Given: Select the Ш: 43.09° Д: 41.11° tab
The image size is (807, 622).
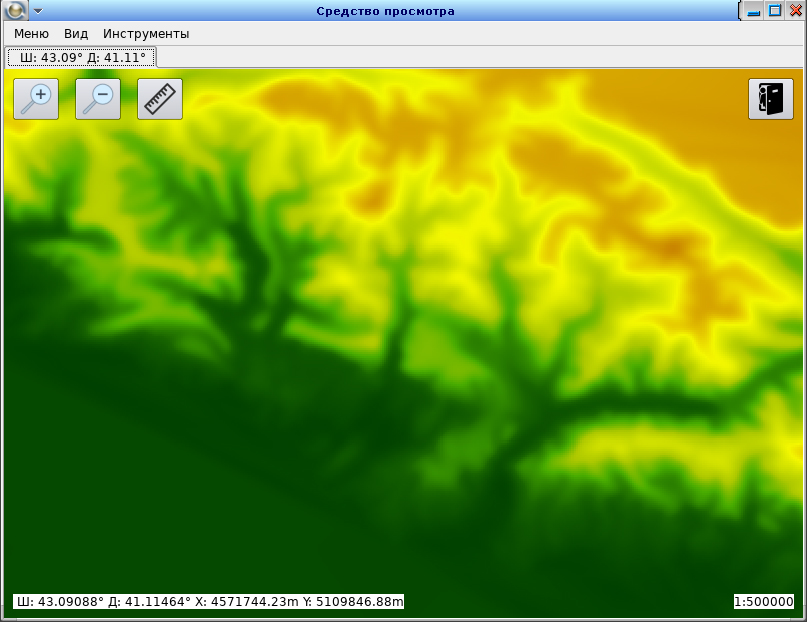Looking at the screenshot, I should [x=82, y=57].
